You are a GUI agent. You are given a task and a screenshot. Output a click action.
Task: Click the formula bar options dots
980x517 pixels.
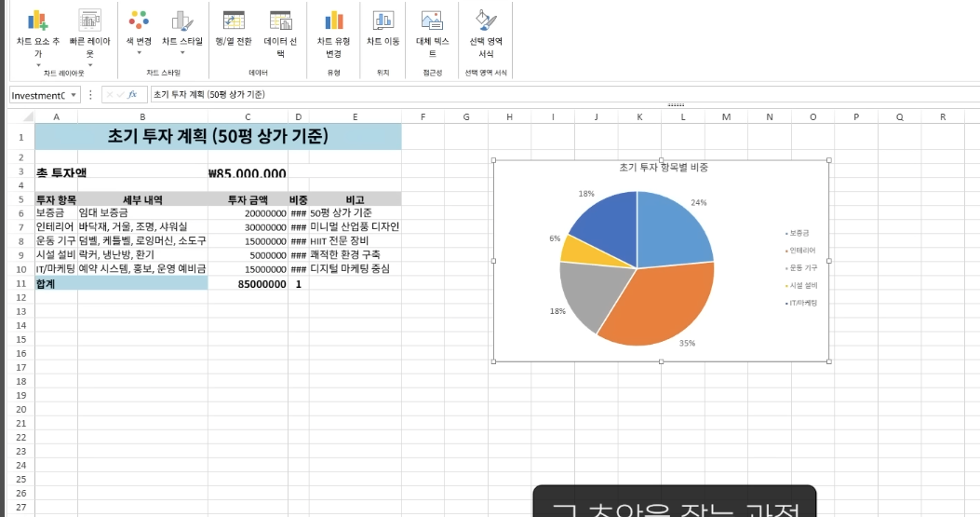tap(90, 94)
